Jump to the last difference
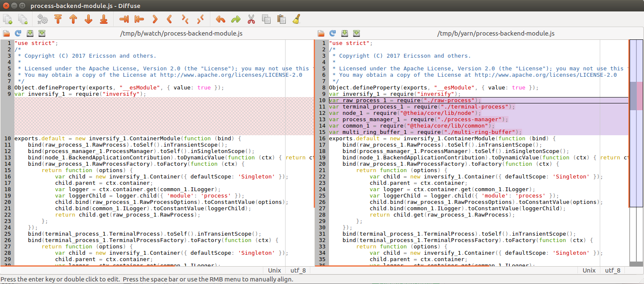 point(104,19)
